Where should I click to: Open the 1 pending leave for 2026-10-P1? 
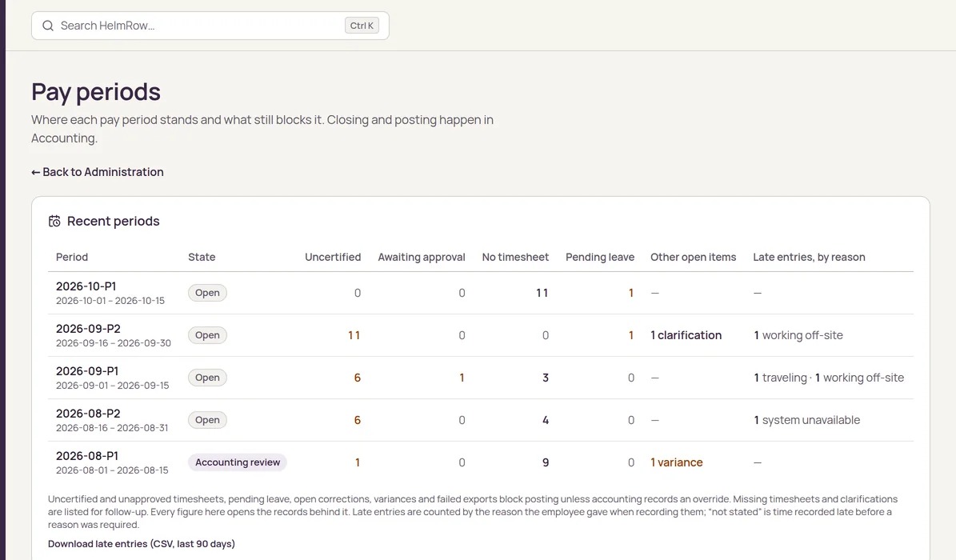pos(631,293)
